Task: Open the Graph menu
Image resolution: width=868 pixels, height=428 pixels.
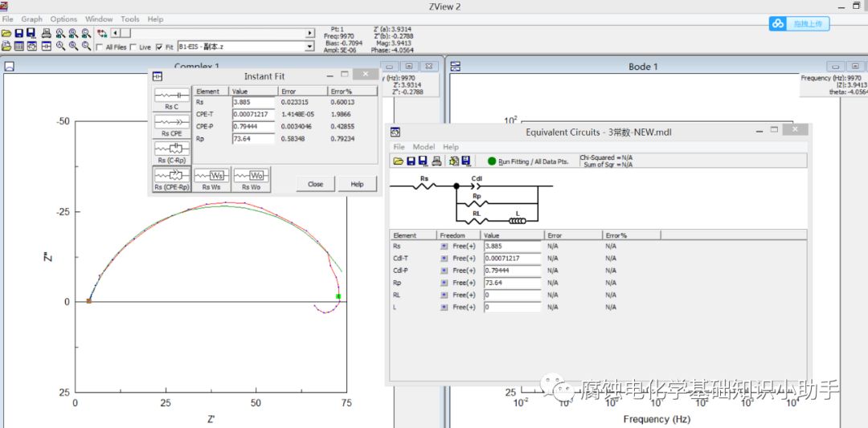Action: [x=32, y=19]
